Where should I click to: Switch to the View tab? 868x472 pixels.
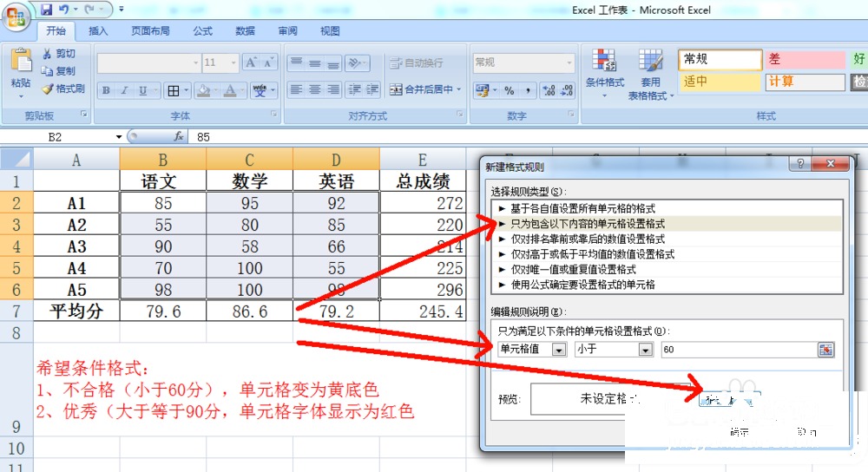[x=329, y=31]
